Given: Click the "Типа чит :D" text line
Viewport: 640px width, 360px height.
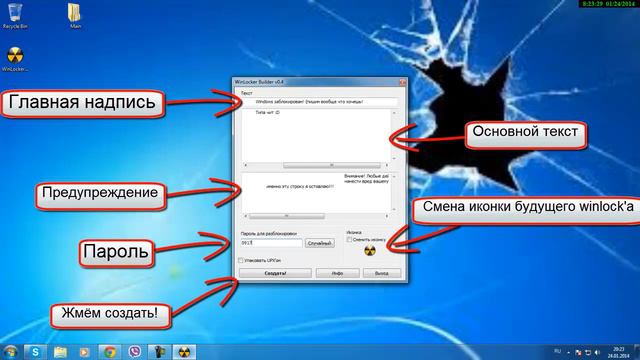Looking at the screenshot, I should pos(267,112).
